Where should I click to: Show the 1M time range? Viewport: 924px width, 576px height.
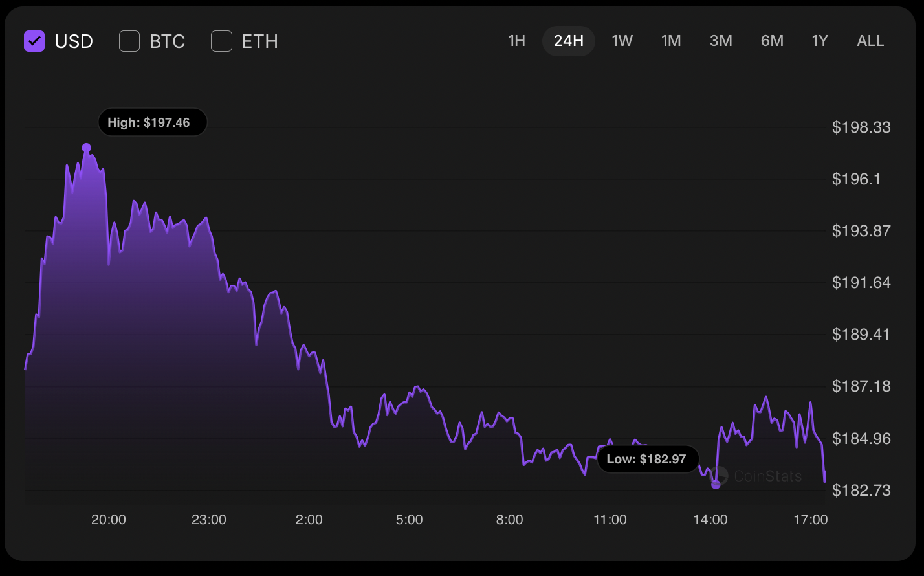[x=671, y=41]
